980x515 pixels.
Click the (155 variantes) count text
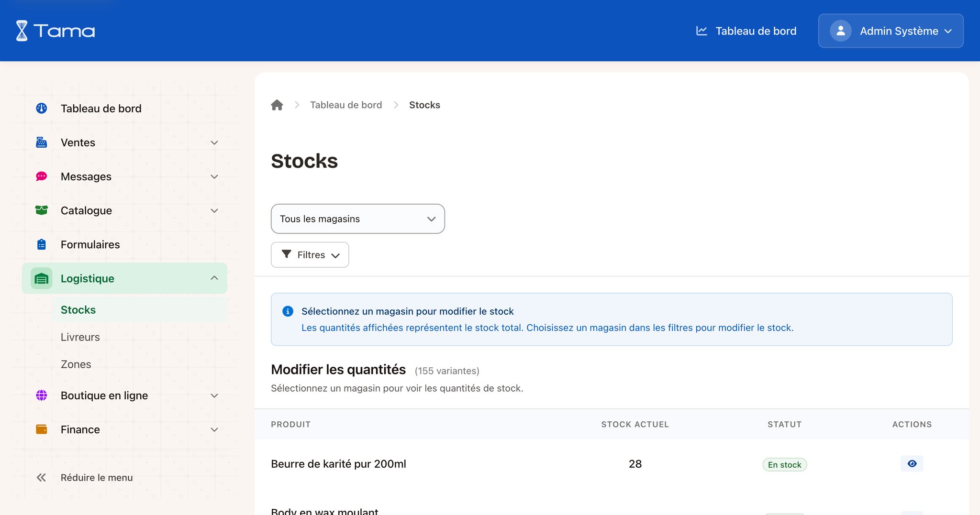[447, 371]
